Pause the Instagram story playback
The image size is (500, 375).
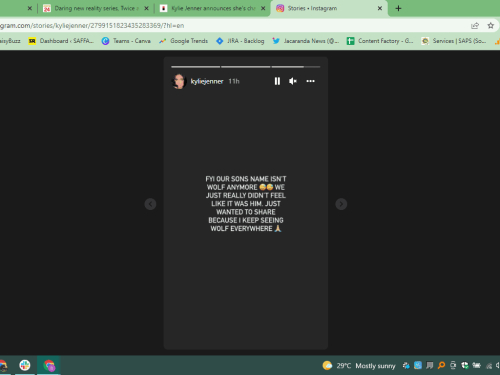[277, 81]
